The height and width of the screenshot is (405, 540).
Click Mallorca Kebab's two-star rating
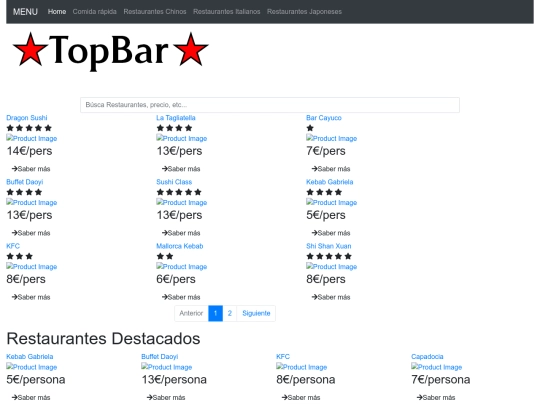pyautogui.click(x=165, y=256)
